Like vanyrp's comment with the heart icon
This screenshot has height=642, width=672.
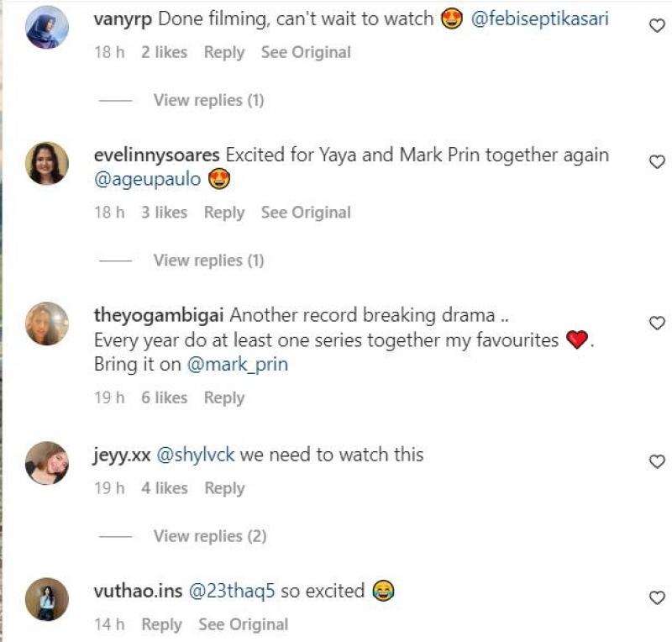(x=658, y=26)
